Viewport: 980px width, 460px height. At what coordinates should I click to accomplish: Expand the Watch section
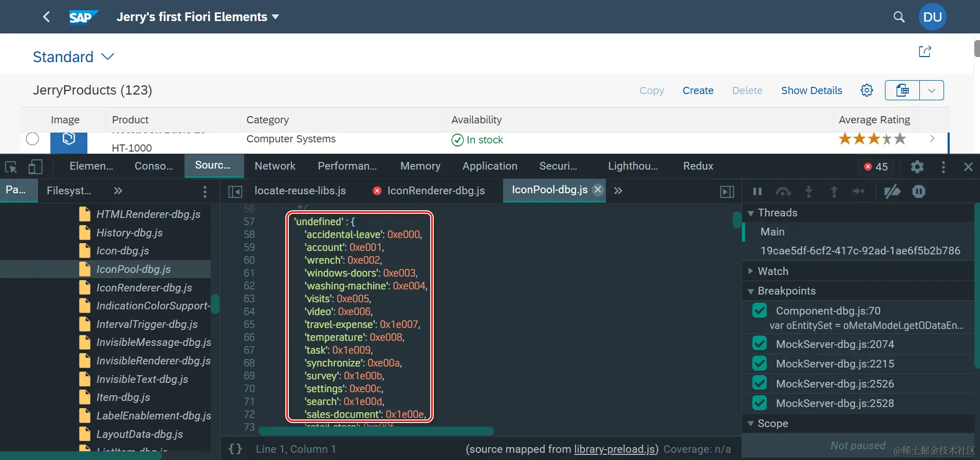[x=751, y=271]
